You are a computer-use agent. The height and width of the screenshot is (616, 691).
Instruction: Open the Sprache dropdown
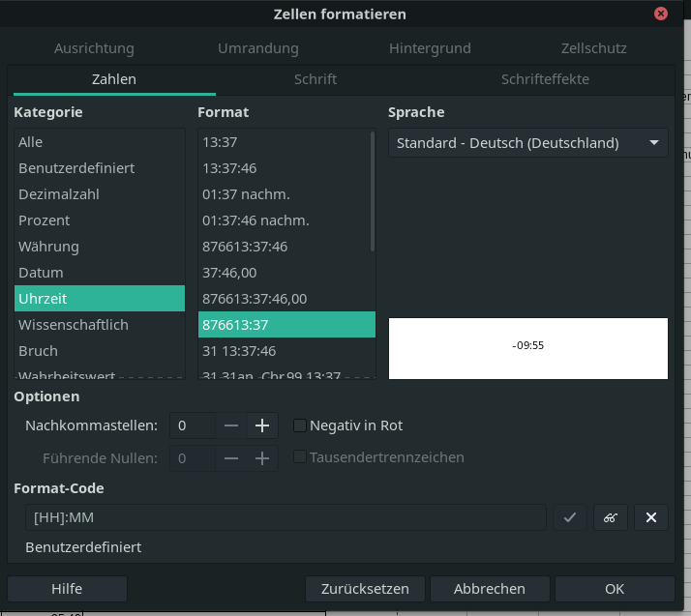click(x=528, y=143)
